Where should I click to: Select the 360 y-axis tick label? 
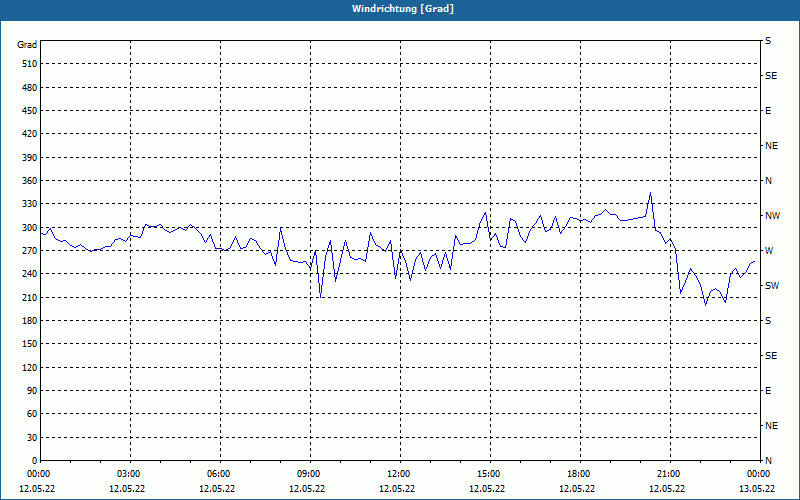coord(30,181)
